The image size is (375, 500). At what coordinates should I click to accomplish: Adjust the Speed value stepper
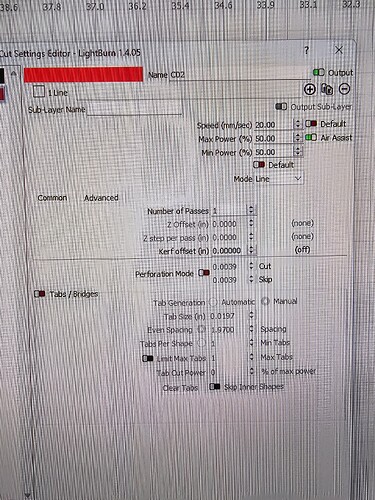point(298,124)
